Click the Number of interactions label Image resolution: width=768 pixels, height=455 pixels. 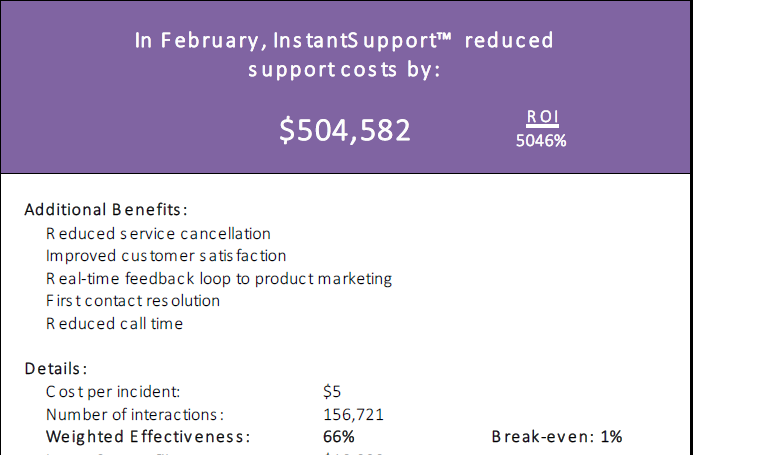(135, 415)
